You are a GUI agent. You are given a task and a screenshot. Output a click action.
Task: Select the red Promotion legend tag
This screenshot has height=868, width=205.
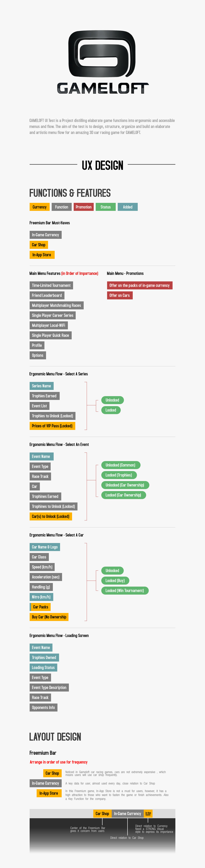click(x=83, y=207)
